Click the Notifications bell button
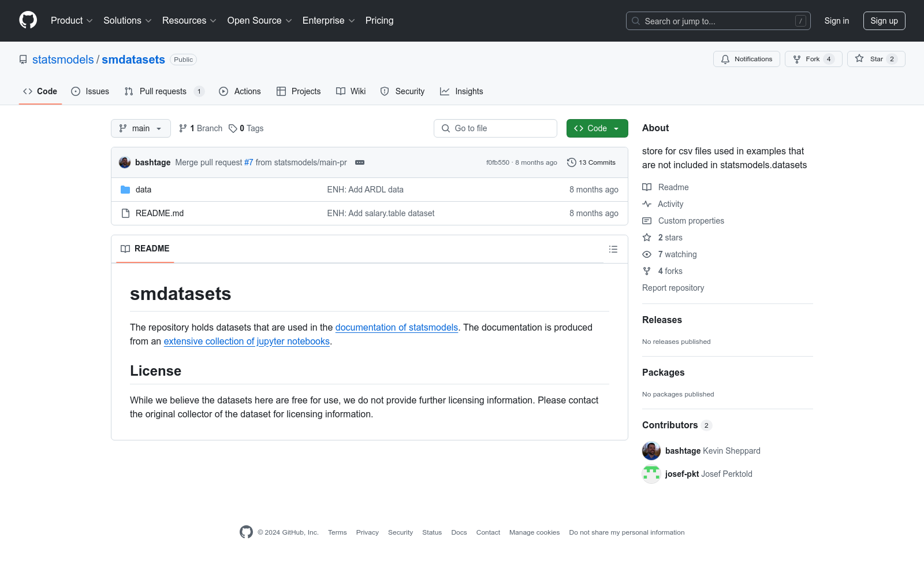The image size is (924, 578). coord(747,59)
